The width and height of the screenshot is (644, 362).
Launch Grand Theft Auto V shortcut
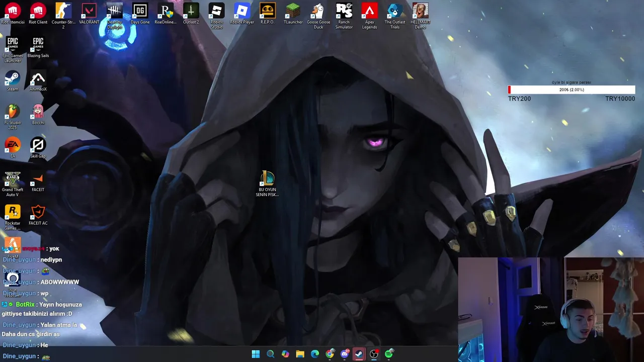point(13,184)
